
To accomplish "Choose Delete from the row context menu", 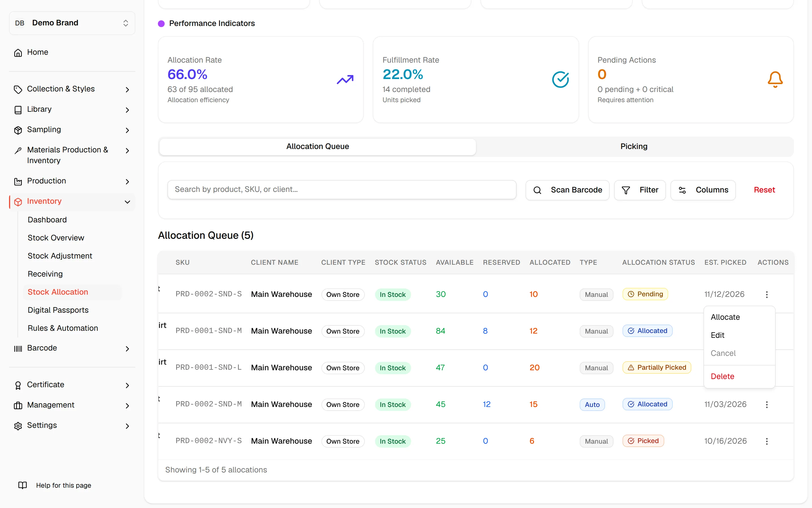I will (739, 376).
